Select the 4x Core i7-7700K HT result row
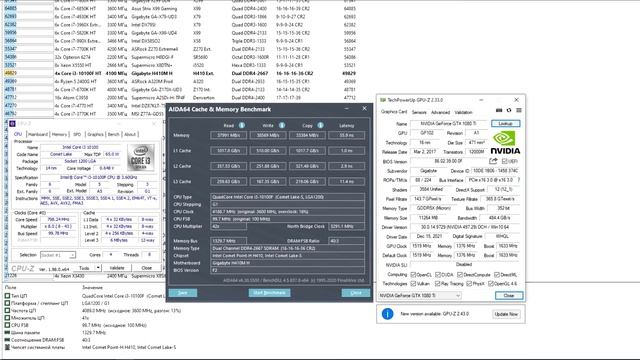Screen dimensions: 640x360 (180, 49)
